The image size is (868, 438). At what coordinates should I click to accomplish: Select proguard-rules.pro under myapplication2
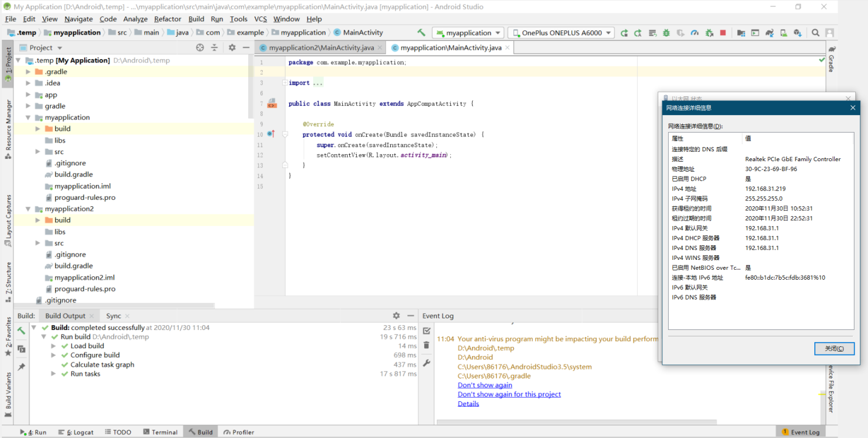[85, 289]
